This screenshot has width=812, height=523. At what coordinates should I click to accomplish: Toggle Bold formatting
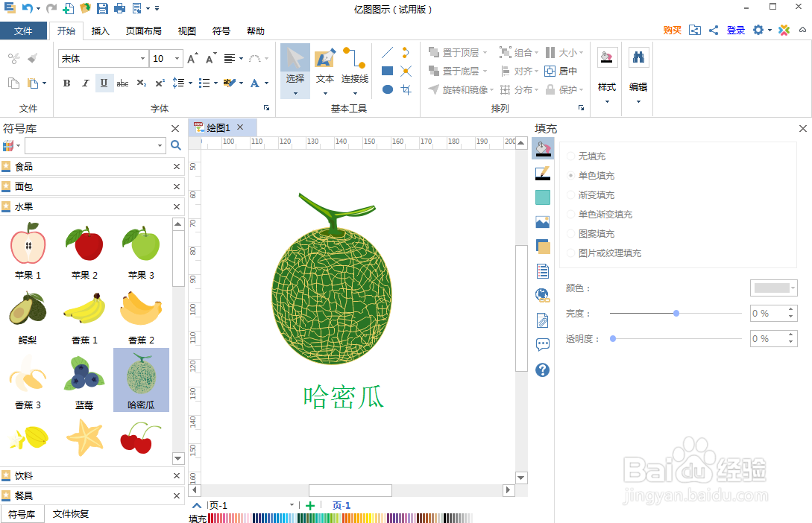point(67,83)
